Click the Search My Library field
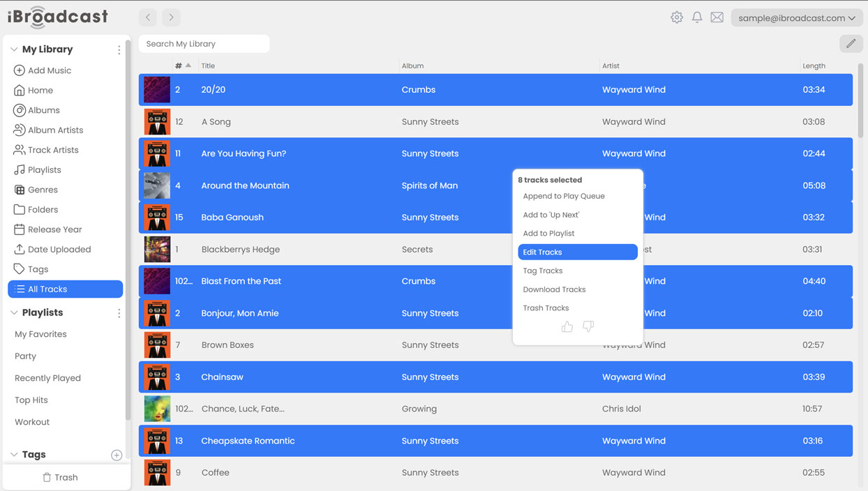868x491 pixels. click(204, 44)
